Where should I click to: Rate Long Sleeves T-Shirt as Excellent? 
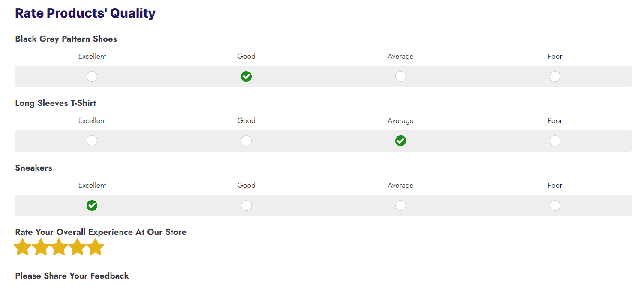[x=92, y=141]
